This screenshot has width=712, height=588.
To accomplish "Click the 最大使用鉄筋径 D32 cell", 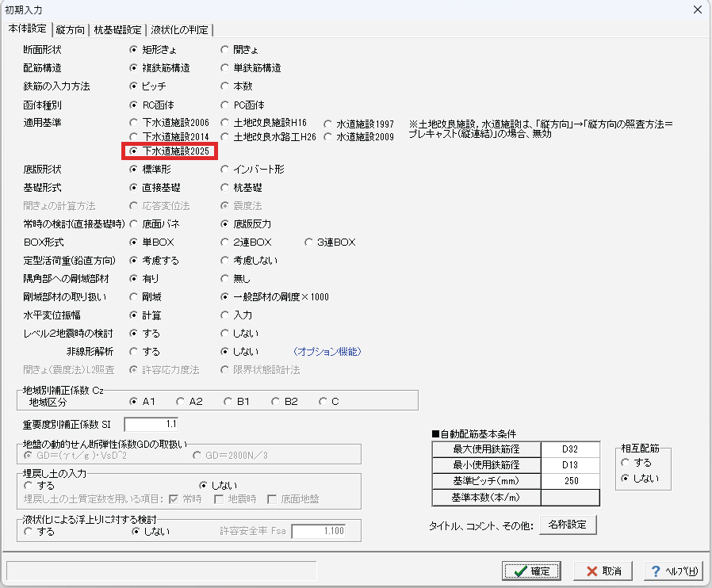I will click(570, 449).
